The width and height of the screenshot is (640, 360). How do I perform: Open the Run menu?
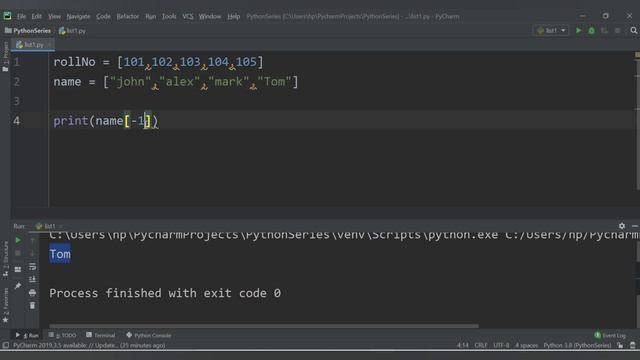point(151,16)
